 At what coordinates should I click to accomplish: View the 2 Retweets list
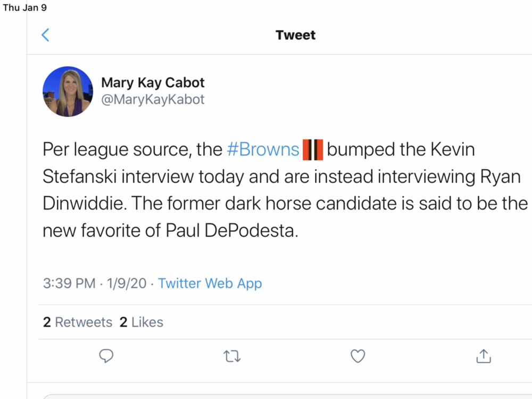(x=78, y=322)
